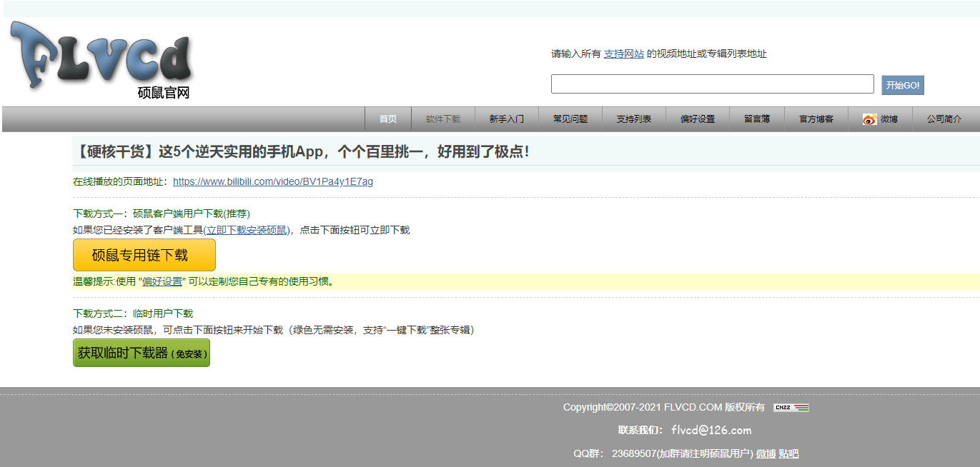
Task: Open the 新手入门 page
Action: [507, 119]
